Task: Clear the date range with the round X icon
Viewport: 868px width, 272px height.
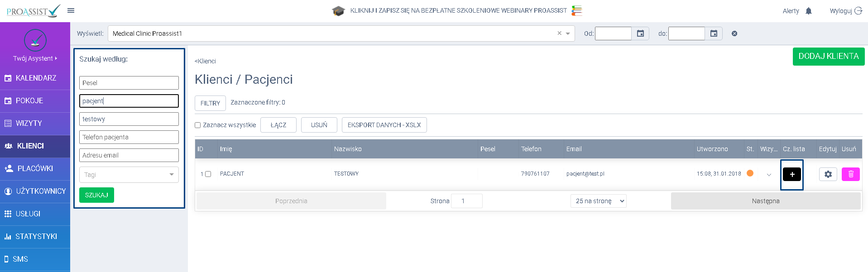Action: [734, 33]
